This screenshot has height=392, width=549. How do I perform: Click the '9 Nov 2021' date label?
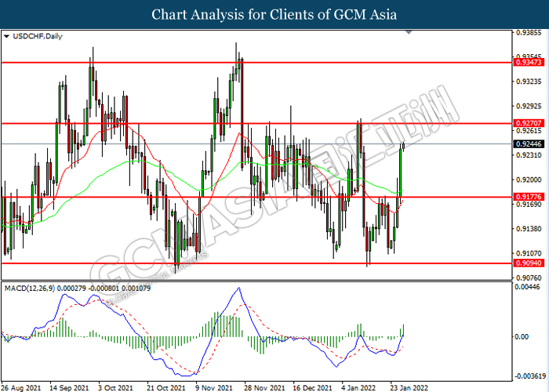coord(214,388)
